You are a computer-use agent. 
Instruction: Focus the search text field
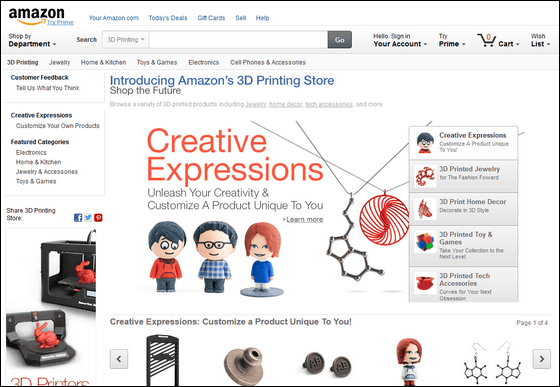pyautogui.click(x=238, y=40)
